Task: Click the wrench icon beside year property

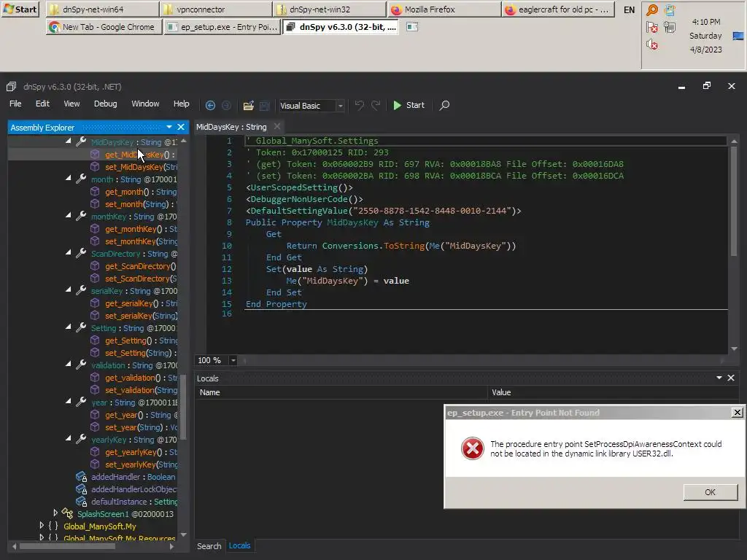Action: pyautogui.click(x=81, y=402)
